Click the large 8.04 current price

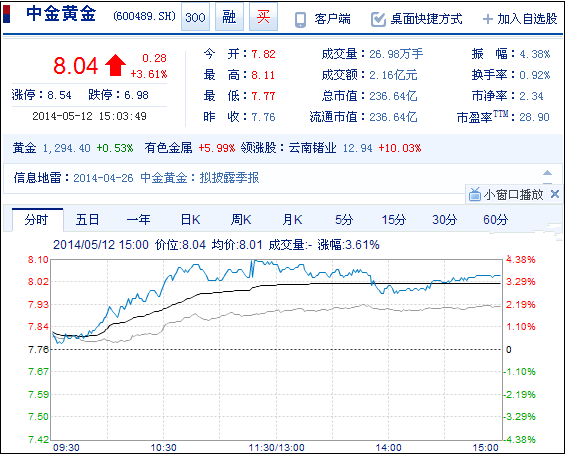coord(75,66)
